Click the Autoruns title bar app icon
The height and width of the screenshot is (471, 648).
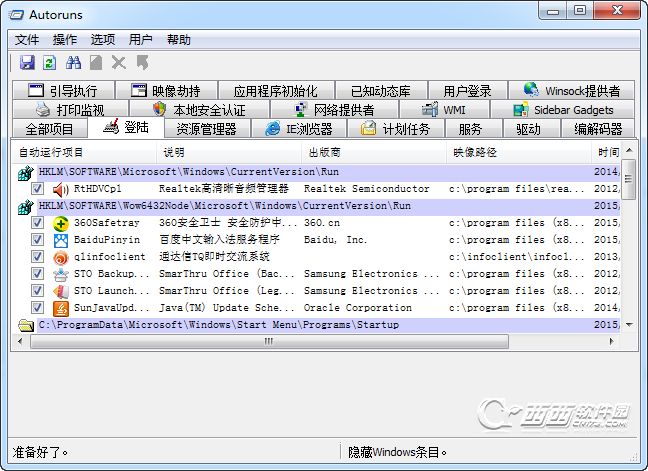(17, 15)
